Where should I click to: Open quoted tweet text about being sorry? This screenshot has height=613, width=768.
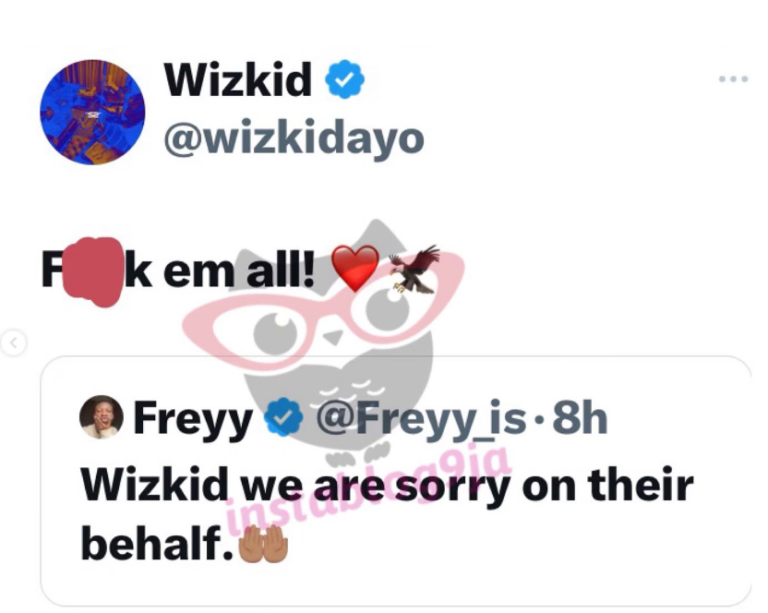(387, 514)
